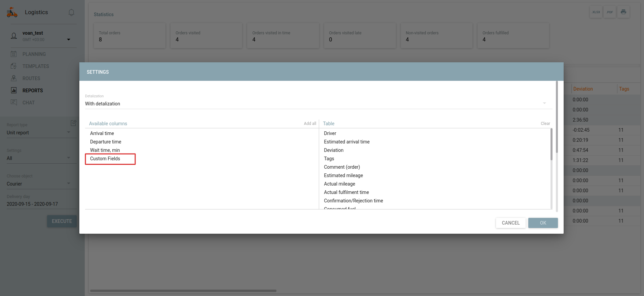Open the edit report settings icon
The width and height of the screenshot is (644, 296).
(x=73, y=123)
